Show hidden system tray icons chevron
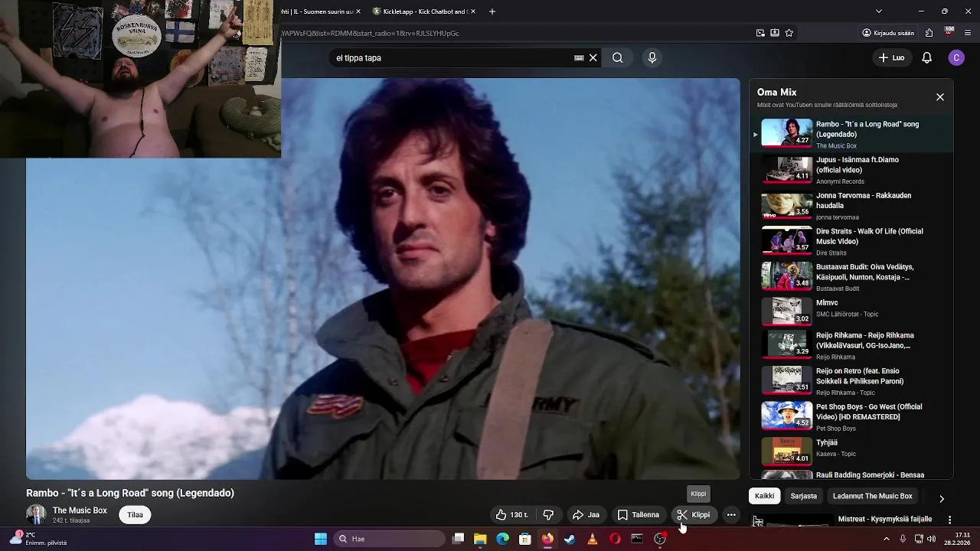 (x=887, y=539)
